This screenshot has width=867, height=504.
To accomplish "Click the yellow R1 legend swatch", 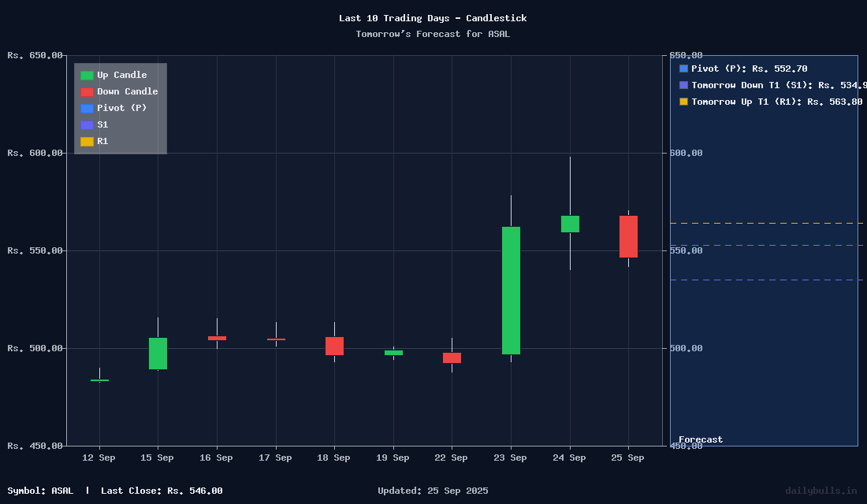I will [87, 142].
